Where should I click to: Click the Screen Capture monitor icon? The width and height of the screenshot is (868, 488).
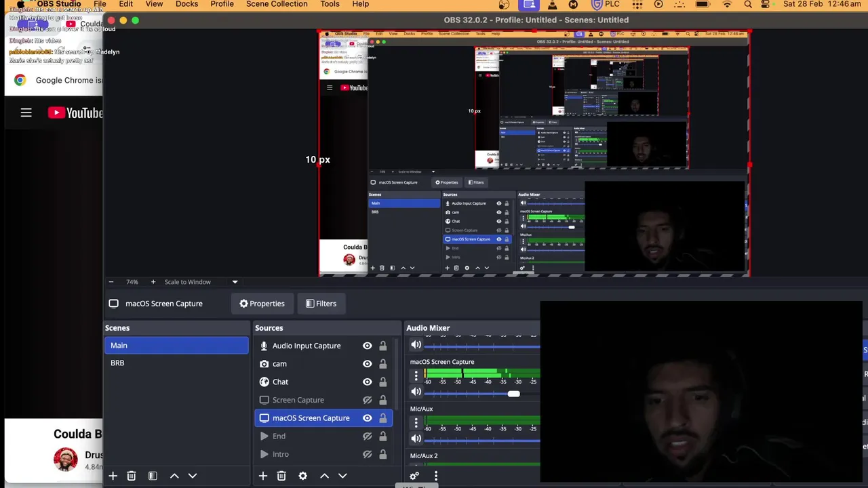[x=264, y=400]
